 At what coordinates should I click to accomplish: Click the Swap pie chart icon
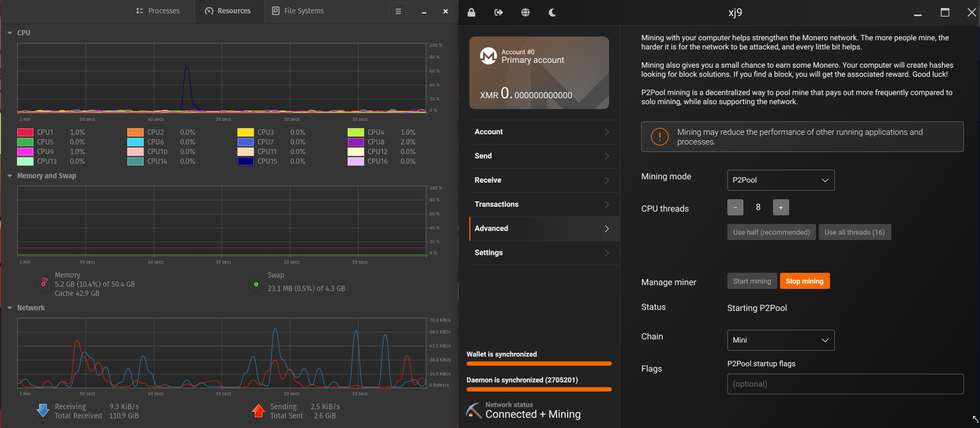click(x=256, y=284)
